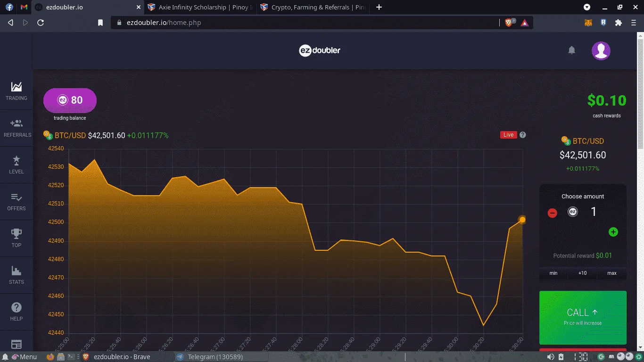Switch to Crypto, Farming & Referrals tab

pos(314,7)
